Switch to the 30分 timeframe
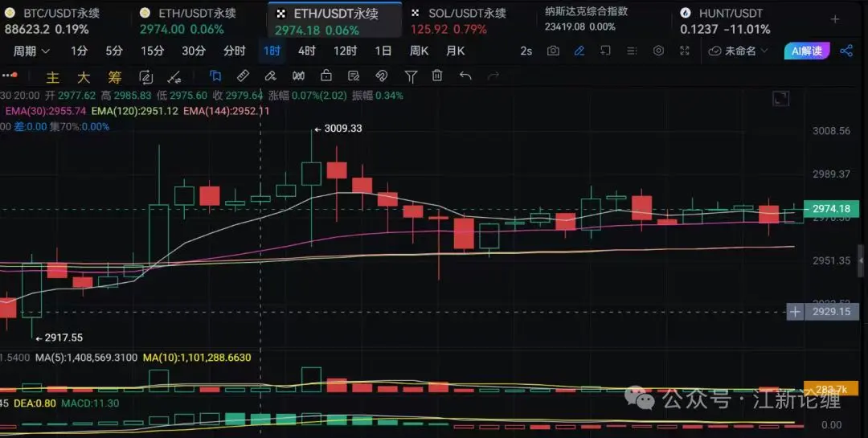 pos(194,51)
